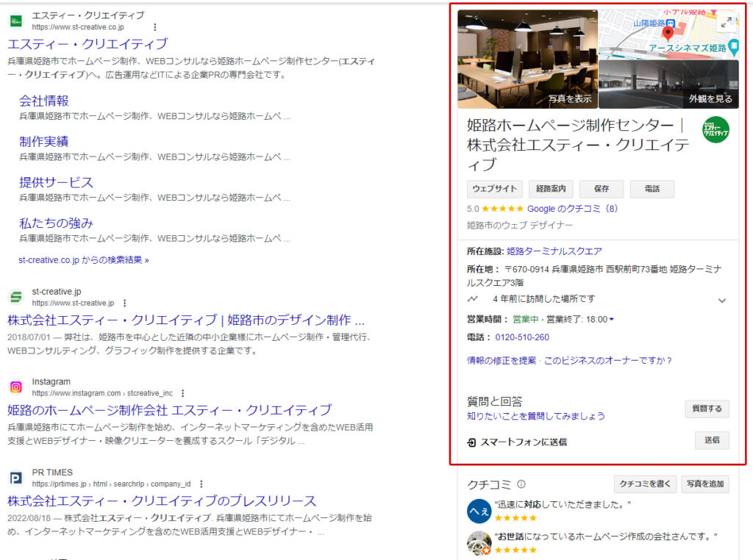Open the エスティー・クリエイティブ main result title
Image resolution: width=753 pixels, height=560 pixels.
click(x=88, y=44)
